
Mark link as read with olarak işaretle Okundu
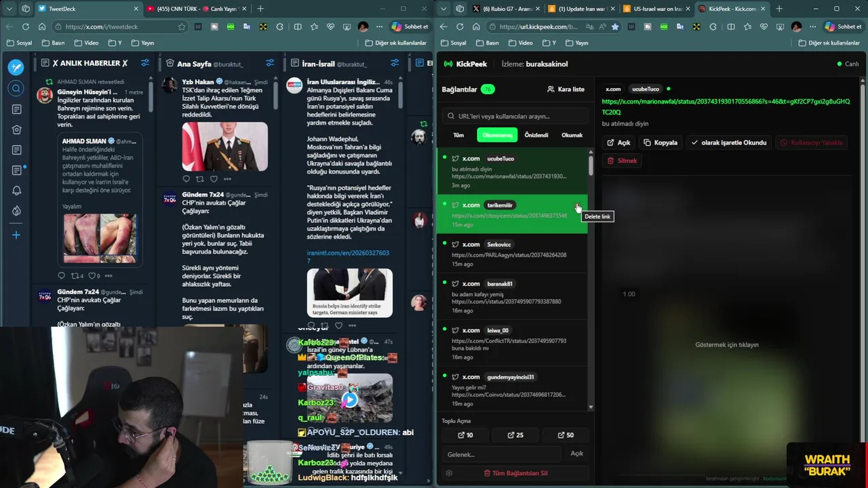(x=729, y=142)
